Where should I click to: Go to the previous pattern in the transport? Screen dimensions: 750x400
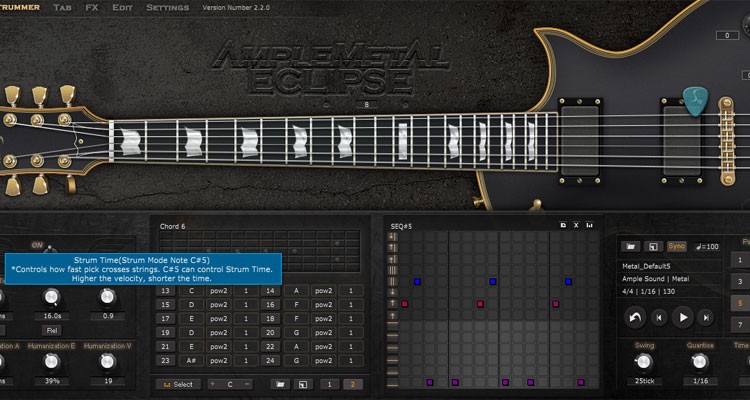point(659,318)
